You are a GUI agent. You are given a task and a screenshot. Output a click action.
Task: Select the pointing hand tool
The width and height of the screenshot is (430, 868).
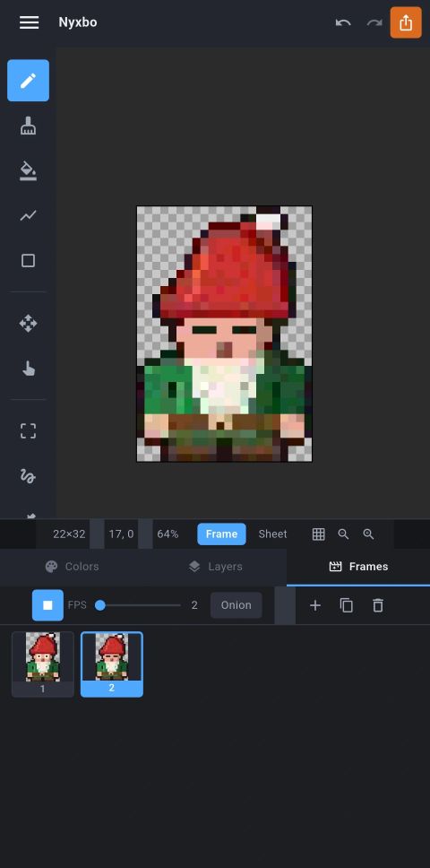coord(28,369)
